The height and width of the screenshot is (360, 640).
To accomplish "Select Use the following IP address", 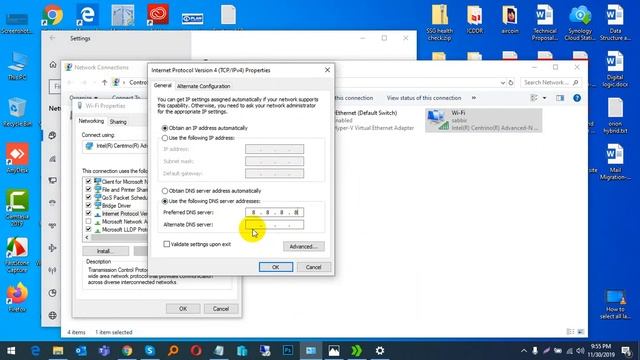I will click(165, 138).
